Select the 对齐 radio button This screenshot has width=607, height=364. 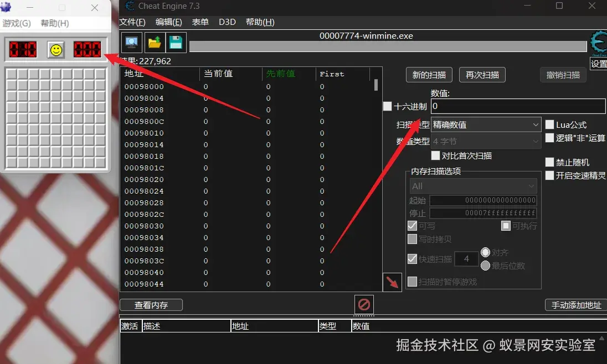pyautogui.click(x=485, y=252)
